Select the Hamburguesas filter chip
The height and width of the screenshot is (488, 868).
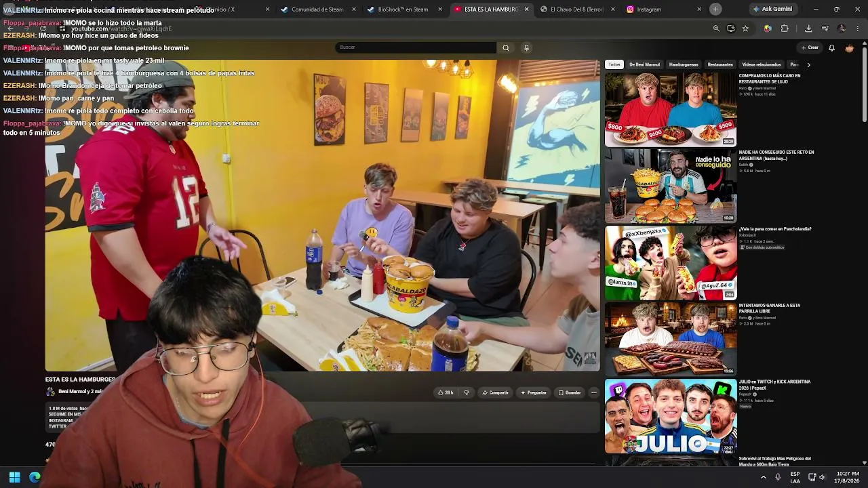tap(684, 64)
